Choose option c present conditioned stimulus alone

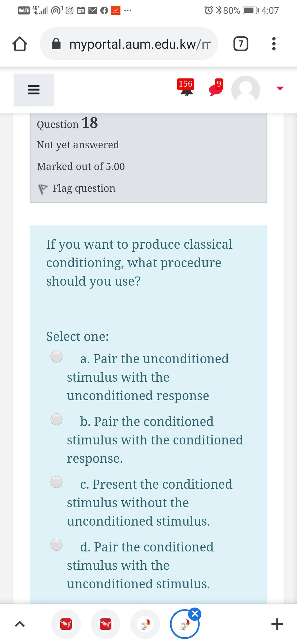click(57, 482)
